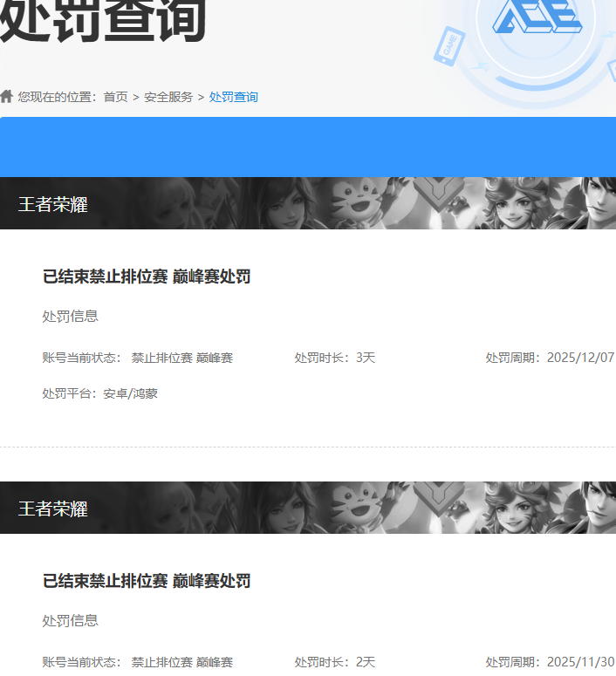Go to the 安全服务 breadcrumb link

click(168, 97)
